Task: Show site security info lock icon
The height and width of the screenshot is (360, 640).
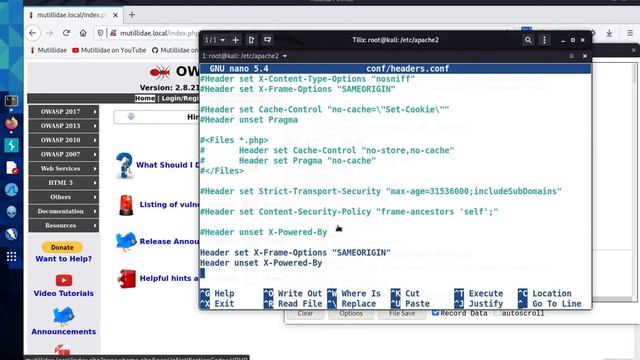Action: click(x=113, y=33)
